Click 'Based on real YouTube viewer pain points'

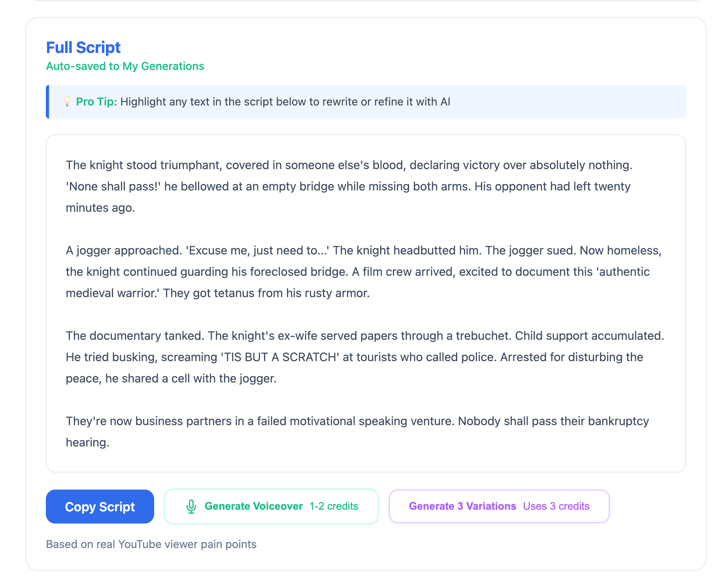pyautogui.click(x=151, y=544)
